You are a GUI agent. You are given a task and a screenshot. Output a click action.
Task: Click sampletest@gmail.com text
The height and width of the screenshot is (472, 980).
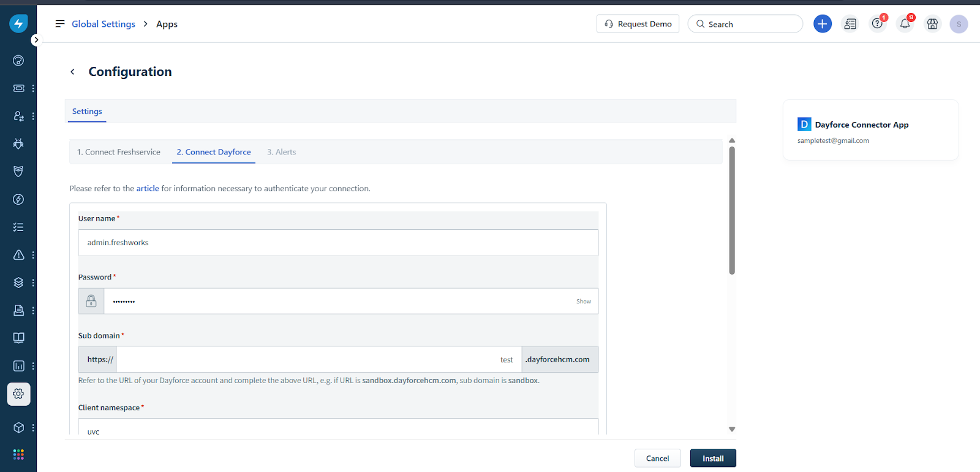pos(833,141)
